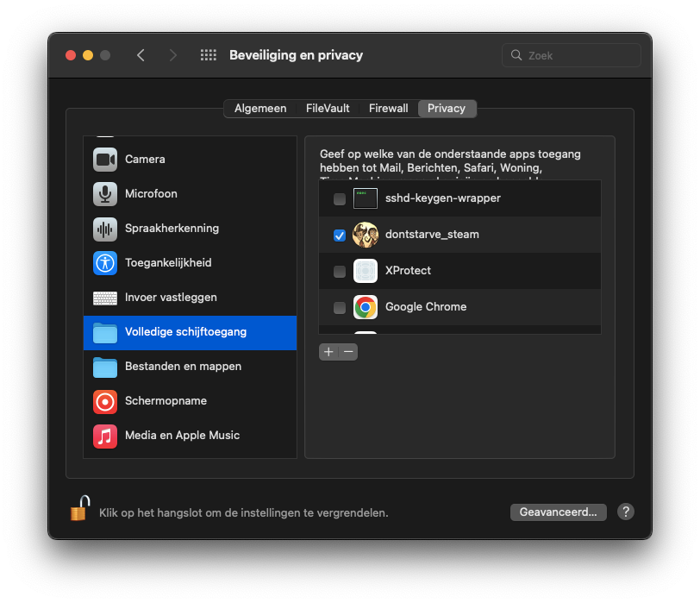Uncheck dontstarve_steam disk access
700x603 pixels.
(340, 235)
